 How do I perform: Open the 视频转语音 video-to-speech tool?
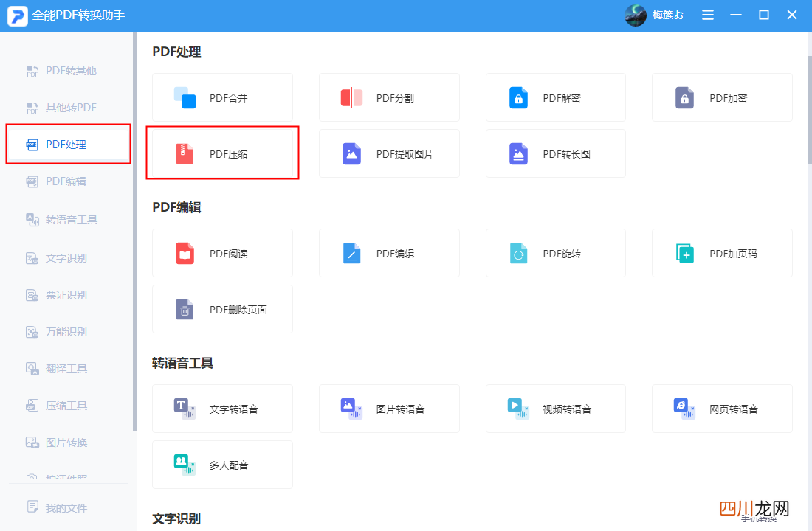coord(556,409)
